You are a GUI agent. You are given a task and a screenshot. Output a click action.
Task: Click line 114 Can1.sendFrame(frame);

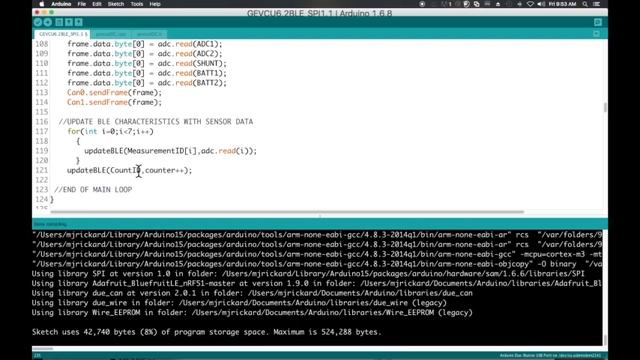[114, 102]
